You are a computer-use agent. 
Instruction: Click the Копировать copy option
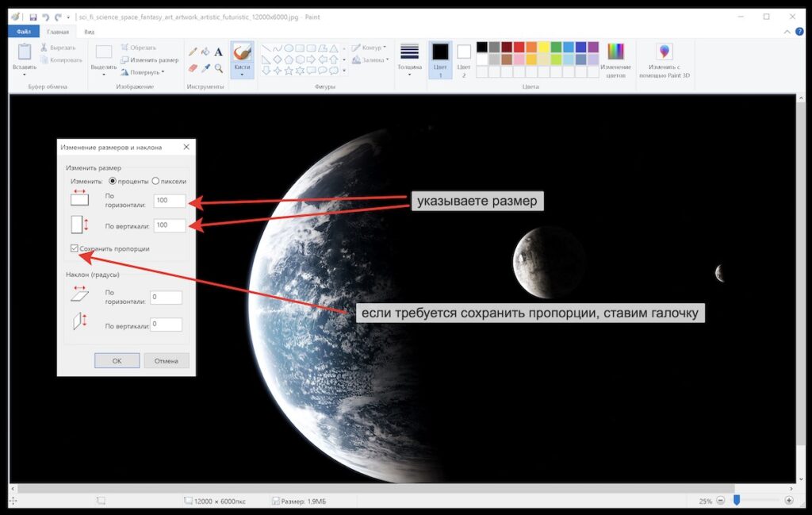click(x=60, y=60)
